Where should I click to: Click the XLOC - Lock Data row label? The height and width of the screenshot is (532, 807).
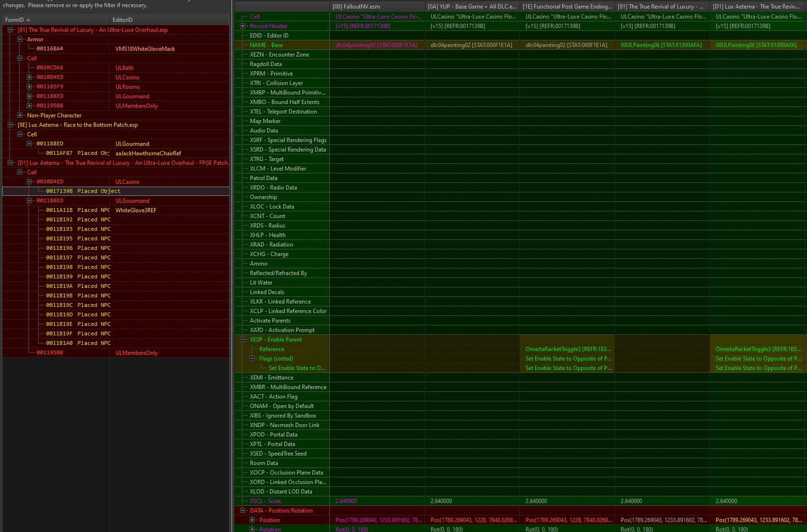point(272,207)
